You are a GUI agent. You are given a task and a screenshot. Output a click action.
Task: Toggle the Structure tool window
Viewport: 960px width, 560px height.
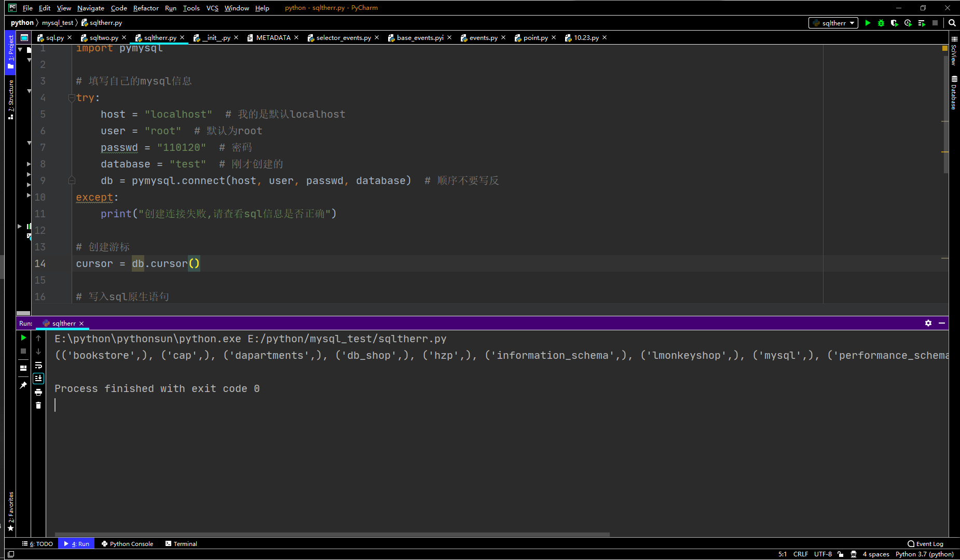pyautogui.click(x=10, y=99)
